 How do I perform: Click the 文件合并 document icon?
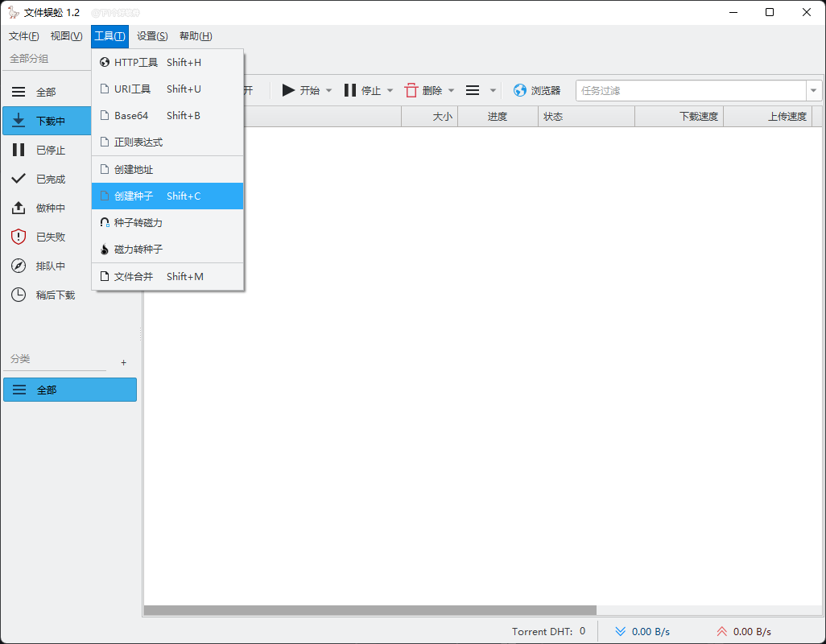[x=105, y=276]
